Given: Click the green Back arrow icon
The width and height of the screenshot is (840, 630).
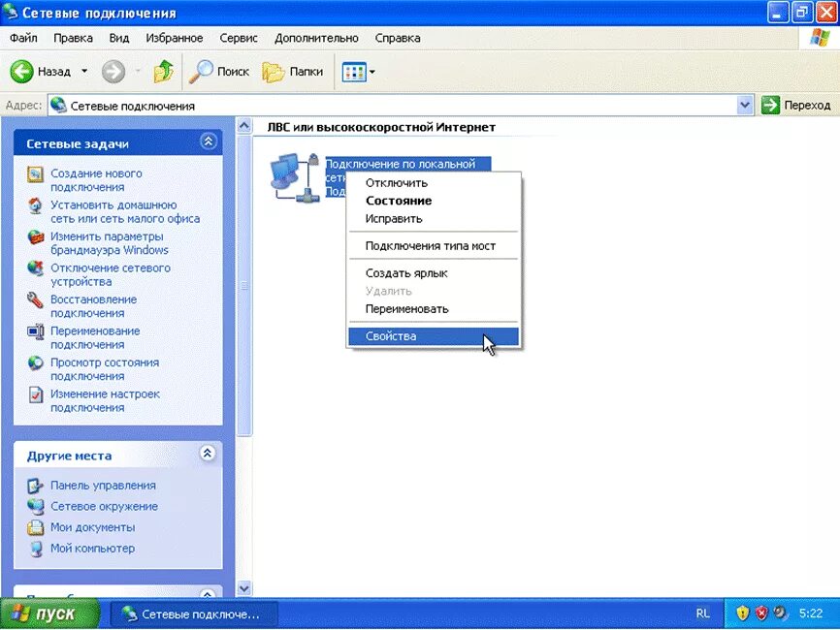Looking at the screenshot, I should coord(22,71).
